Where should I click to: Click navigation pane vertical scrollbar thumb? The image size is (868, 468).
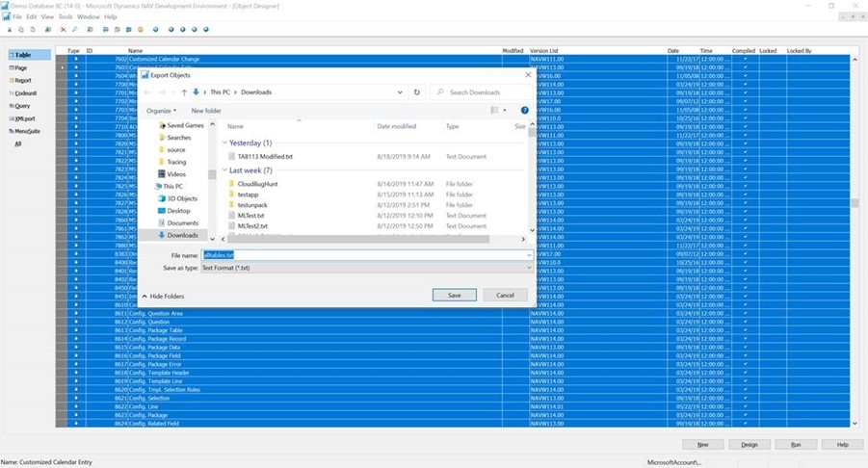pyautogui.click(x=212, y=175)
